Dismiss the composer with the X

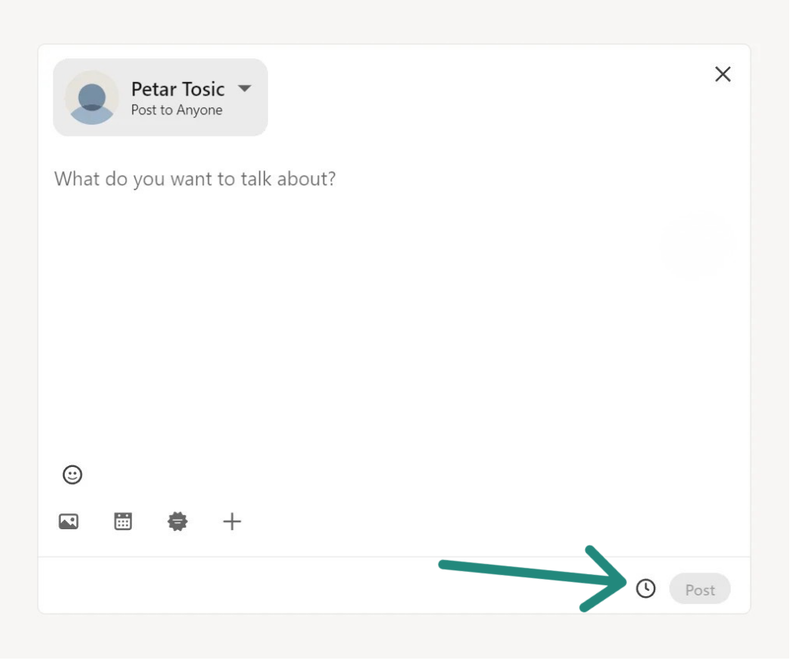(x=722, y=73)
